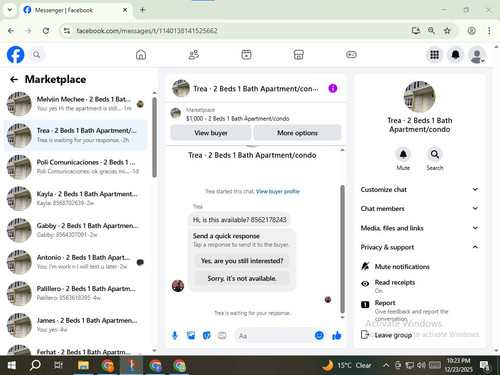
Task: Click the chat messages scrollbar
Action: coord(342,249)
